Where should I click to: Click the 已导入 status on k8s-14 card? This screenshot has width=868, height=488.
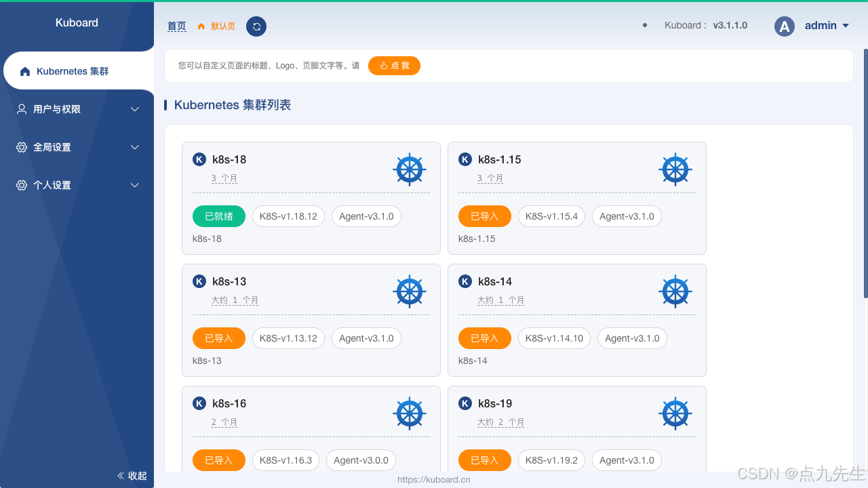coord(485,338)
